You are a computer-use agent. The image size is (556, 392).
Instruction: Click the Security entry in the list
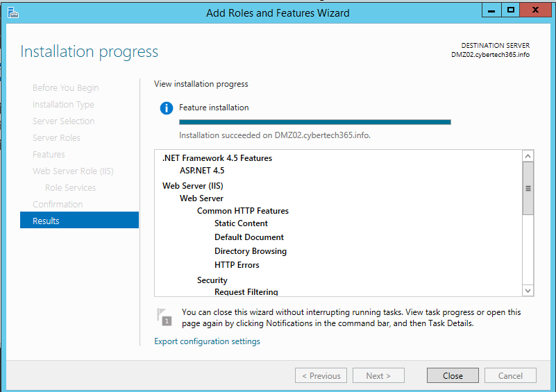click(212, 280)
